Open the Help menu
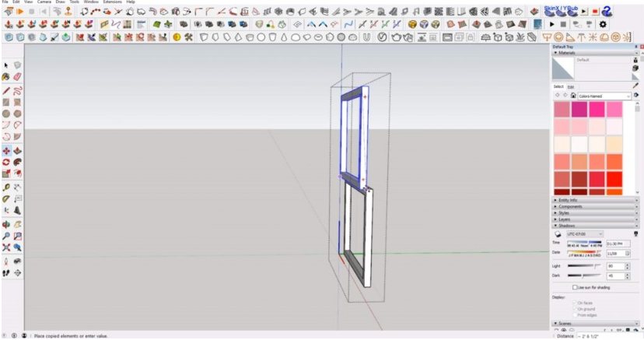Image resolution: width=644 pixels, height=340 pixels. 131,2
